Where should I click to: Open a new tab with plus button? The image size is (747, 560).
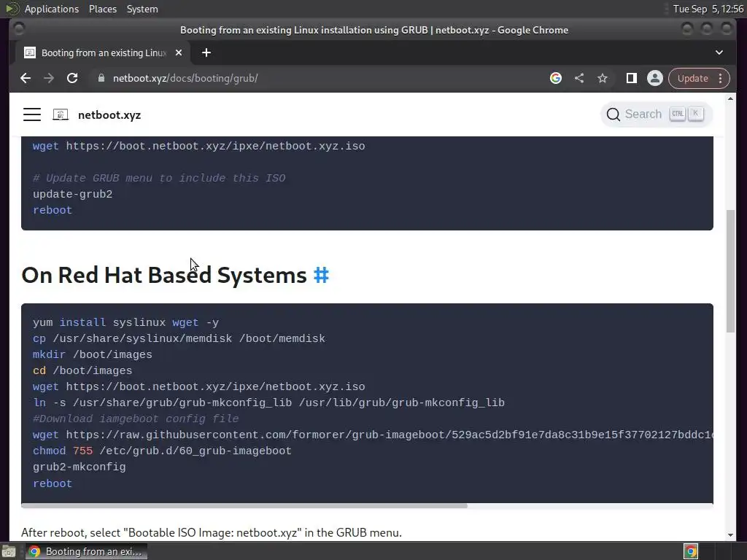(206, 52)
